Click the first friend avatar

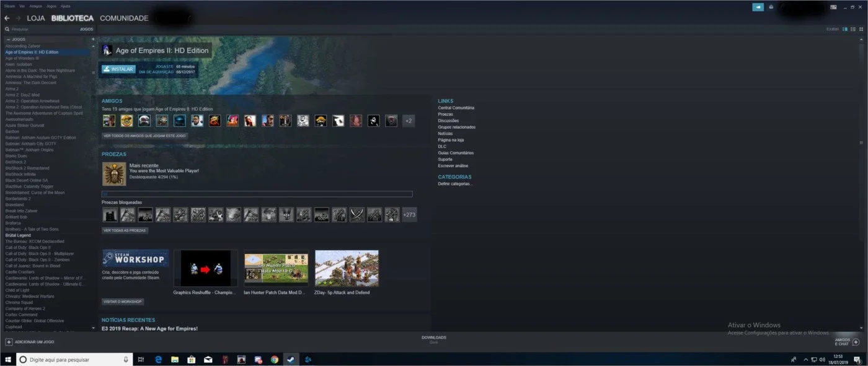point(109,121)
